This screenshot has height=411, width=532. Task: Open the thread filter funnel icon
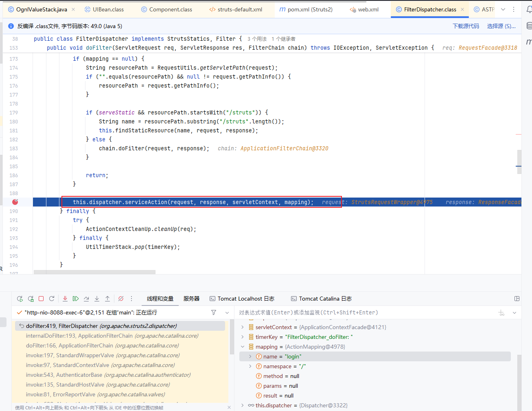tap(214, 312)
